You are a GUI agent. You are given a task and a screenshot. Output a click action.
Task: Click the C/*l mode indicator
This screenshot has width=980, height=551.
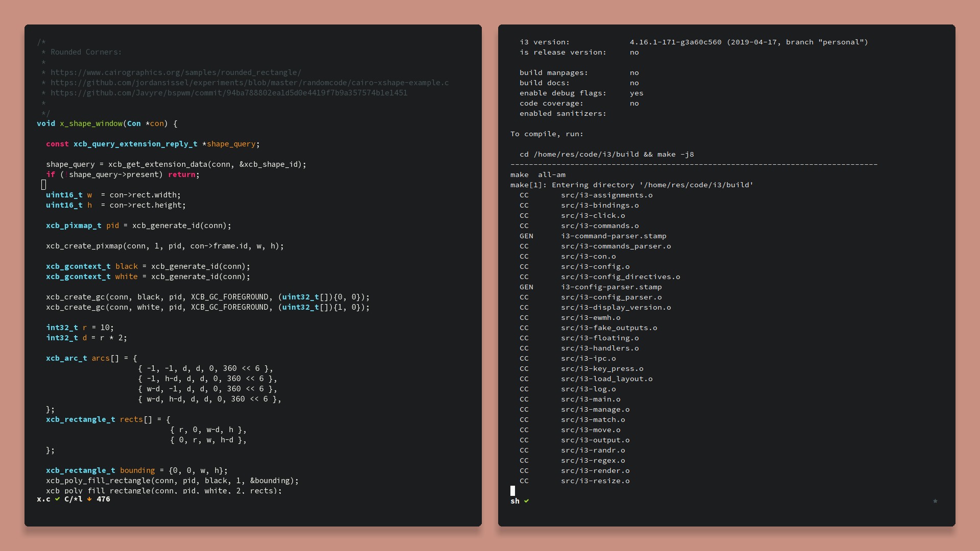tap(73, 499)
